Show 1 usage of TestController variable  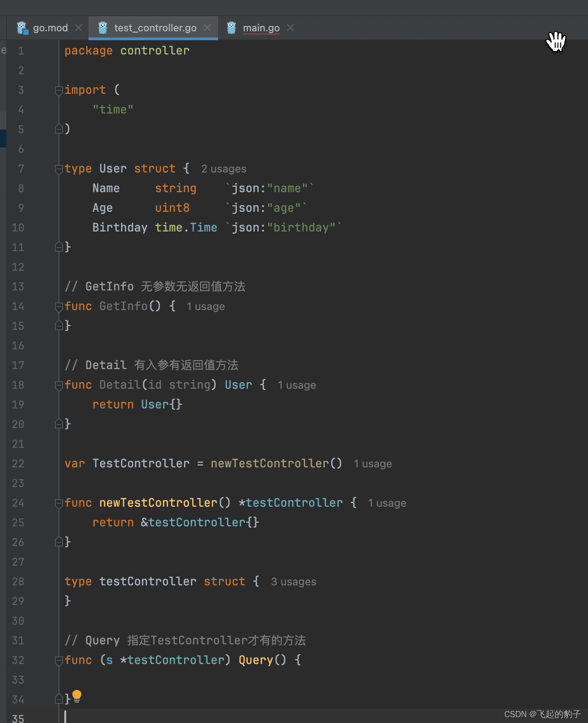pos(373,464)
